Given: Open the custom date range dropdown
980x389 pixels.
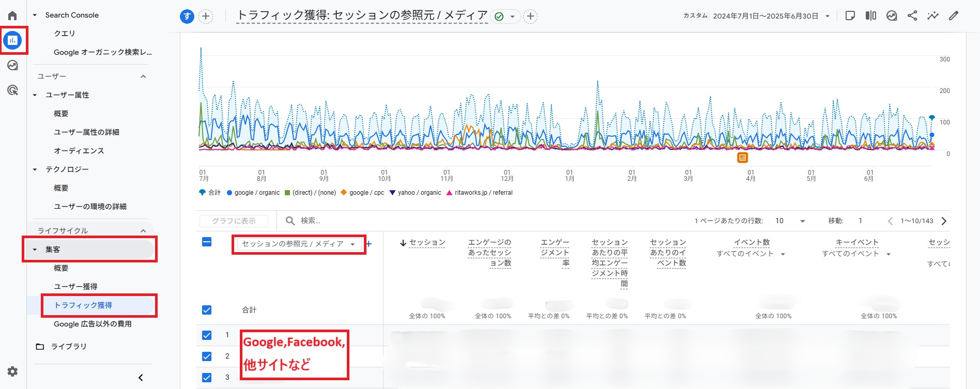Looking at the screenshot, I should (x=757, y=16).
